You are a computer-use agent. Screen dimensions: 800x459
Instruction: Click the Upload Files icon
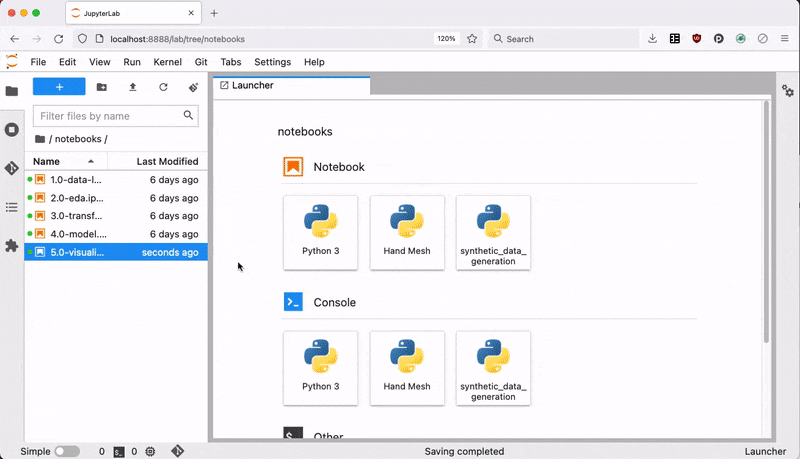pyautogui.click(x=133, y=87)
